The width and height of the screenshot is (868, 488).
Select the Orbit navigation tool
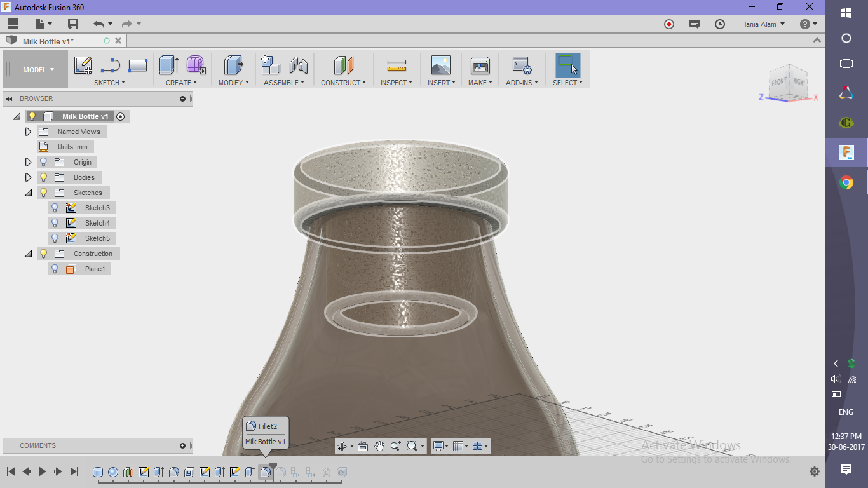pyautogui.click(x=342, y=446)
